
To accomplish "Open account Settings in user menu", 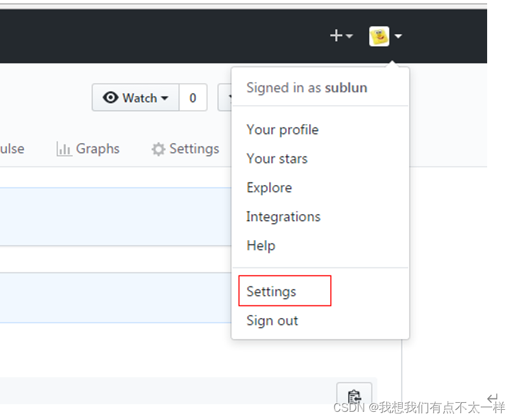I will pyautogui.click(x=271, y=291).
